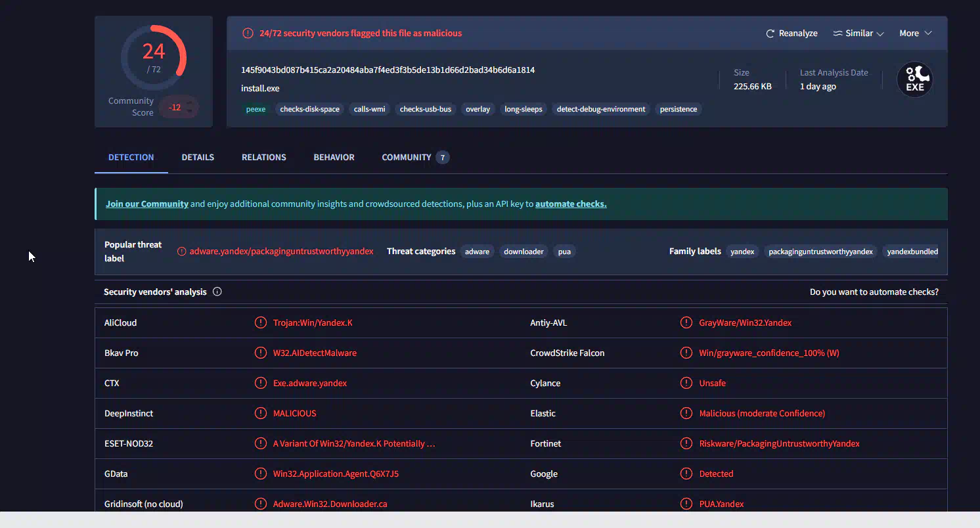Click the info icon beside Security vendors' analysis
The width and height of the screenshot is (980, 528).
coord(217,292)
